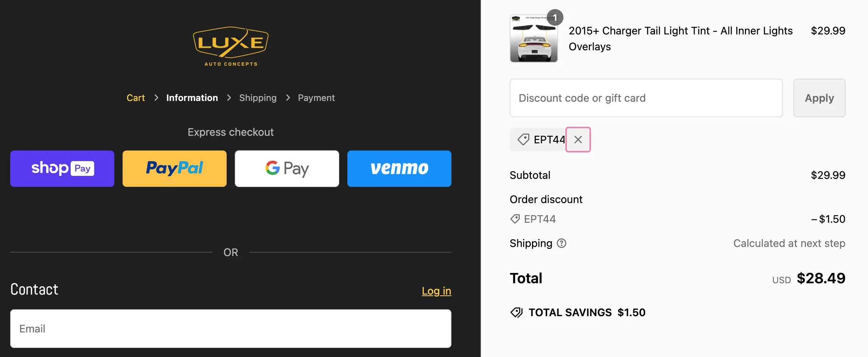Click the item quantity badge on thumbnail
The image size is (868, 357).
coord(555,17)
